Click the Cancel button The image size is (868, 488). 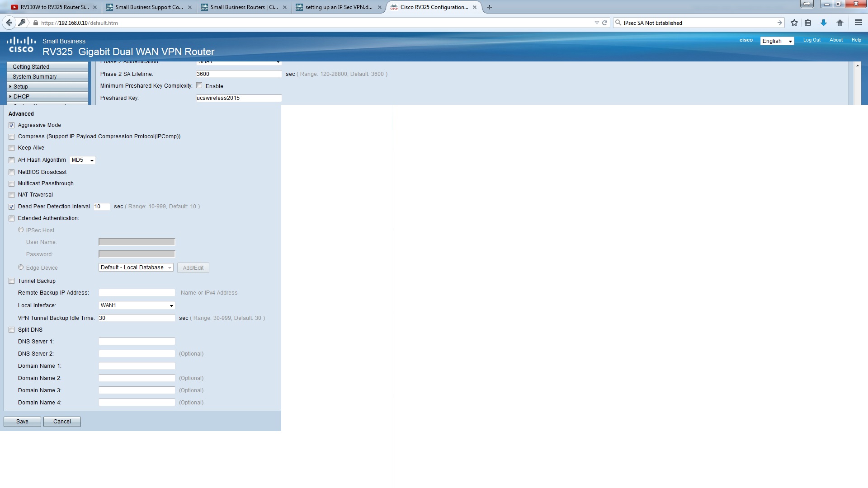click(x=62, y=422)
